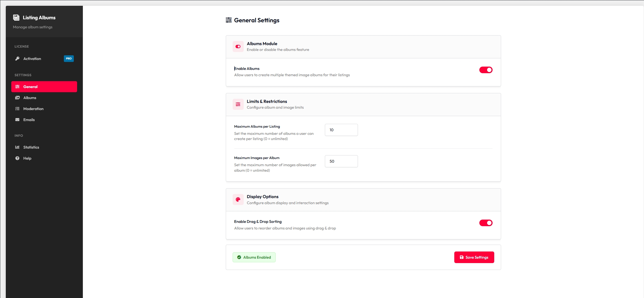This screenshot has width=644, height=298.
Task: Click the Listing Albums logo icon
Action: (16, 17)
